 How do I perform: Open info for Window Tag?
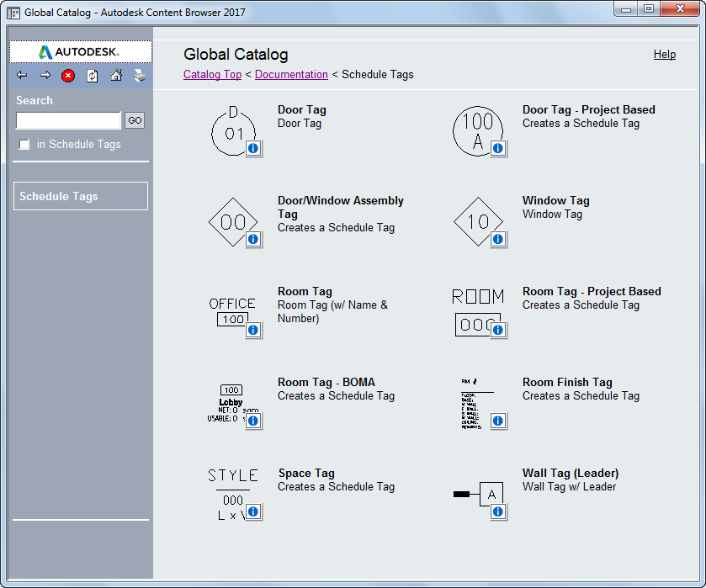tap(498, 239)
